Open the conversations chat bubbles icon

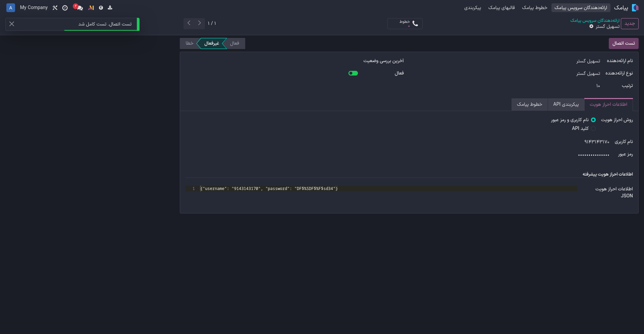(79, 8)
